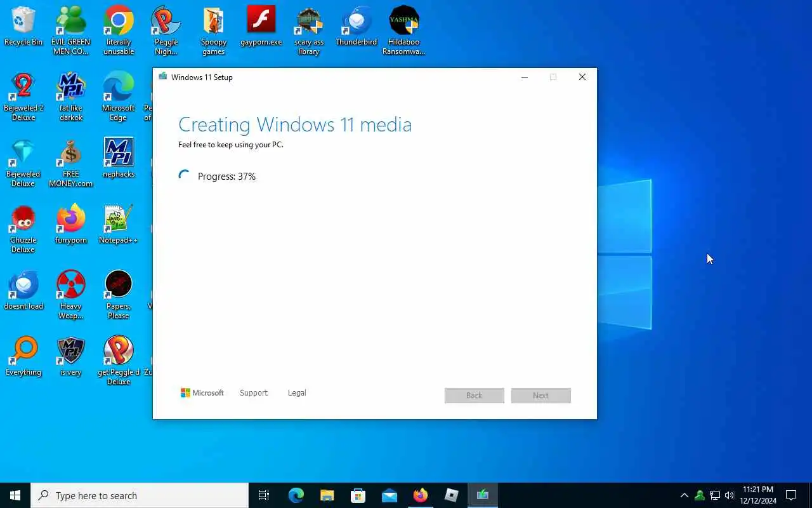The width and height of the screenshot is (812, 508).
Task: Open the notification center icon
Action: 791,495
